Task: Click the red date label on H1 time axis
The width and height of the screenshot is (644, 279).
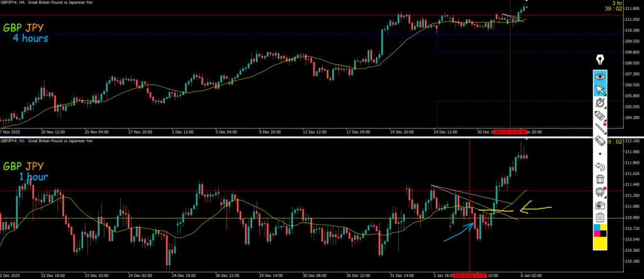Action: click(470, 275)
